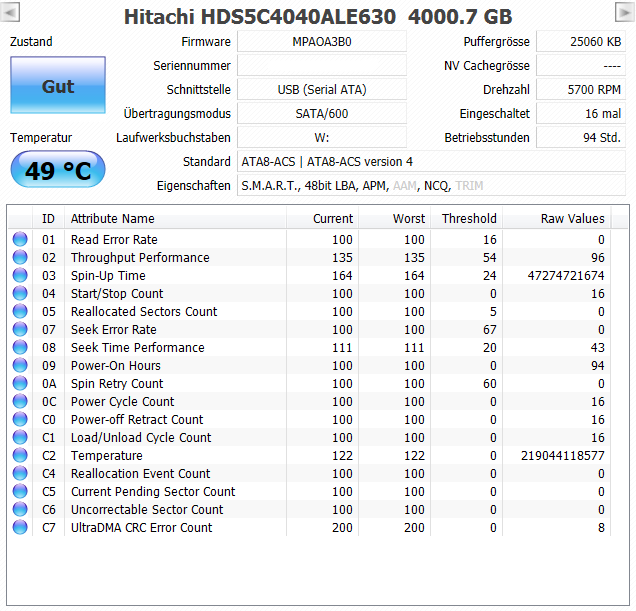Select the Spin-Up Time attribute name
The width and height of the screenshot is (636, 611).
(108, 275)
